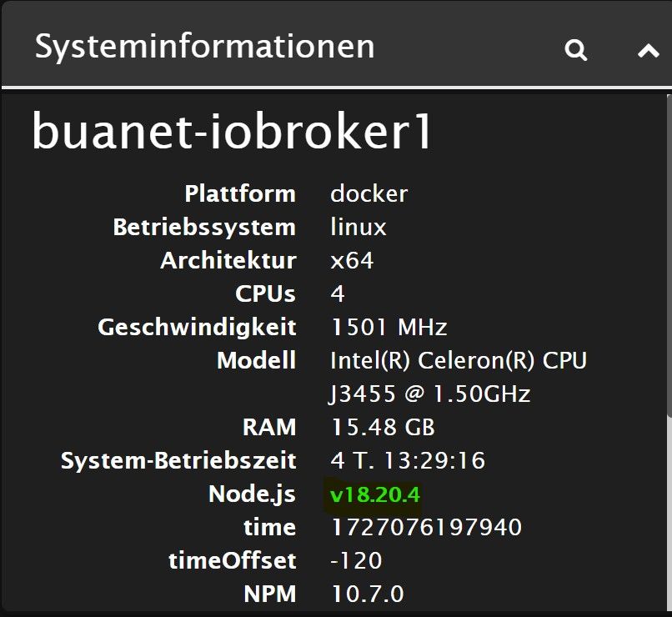
Task: Click the Modell row label
Action: [256, 361]
